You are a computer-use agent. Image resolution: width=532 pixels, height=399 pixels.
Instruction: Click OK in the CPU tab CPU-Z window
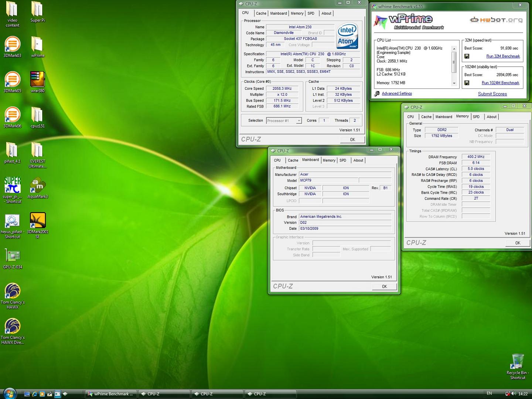coord(352,140)
